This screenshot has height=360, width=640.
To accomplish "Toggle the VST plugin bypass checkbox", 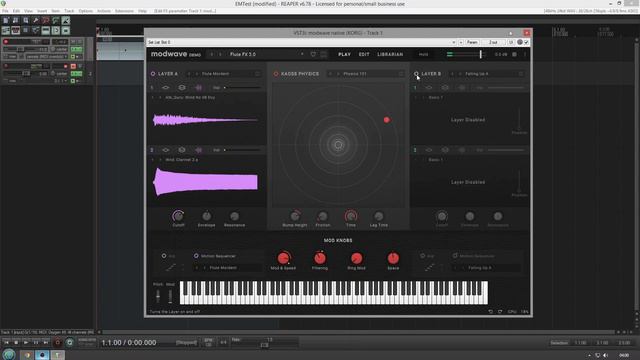I will pos(527,42).
